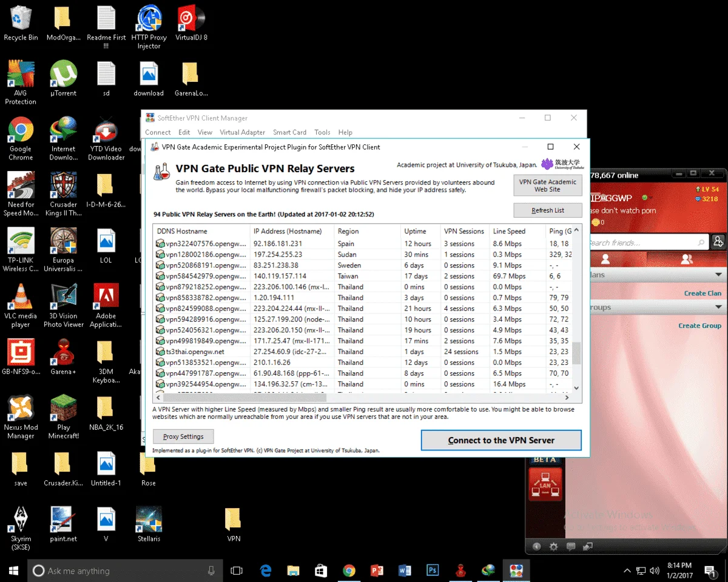The image size is (728, 582).
Task: Open the VirtualDJ 8 desktop shortcut
Action: [x=191, y=24]
